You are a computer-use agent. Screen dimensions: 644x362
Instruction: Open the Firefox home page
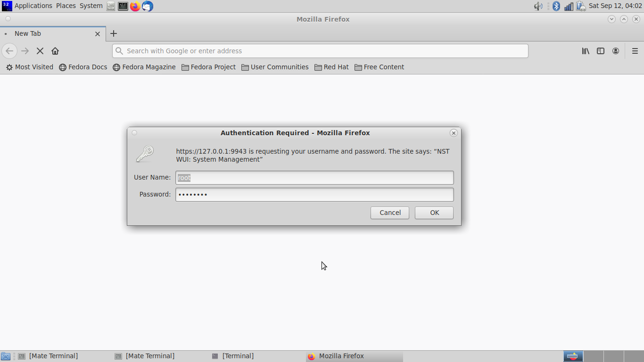pos(55,51)
